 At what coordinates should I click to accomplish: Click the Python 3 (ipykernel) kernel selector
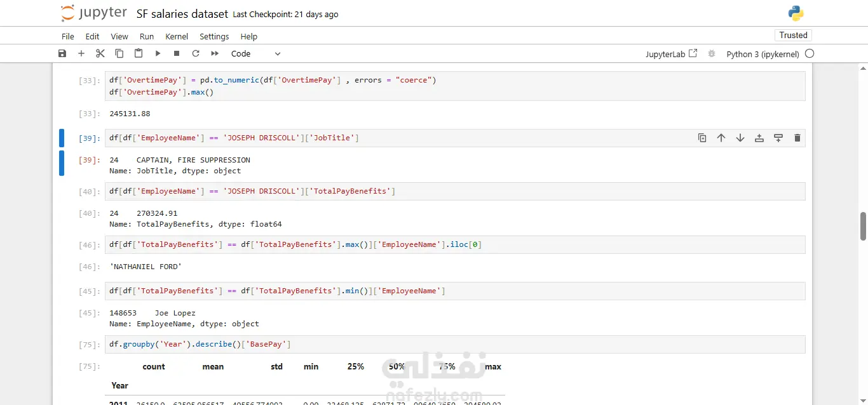[x=763, y=54]
